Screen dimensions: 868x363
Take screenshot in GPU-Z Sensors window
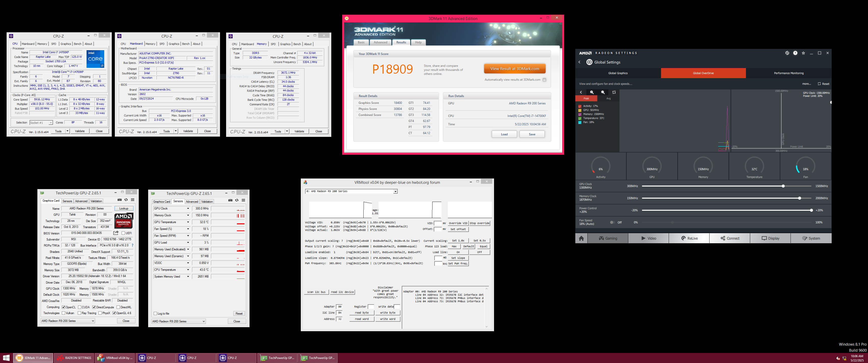click(x=230, y=200)
